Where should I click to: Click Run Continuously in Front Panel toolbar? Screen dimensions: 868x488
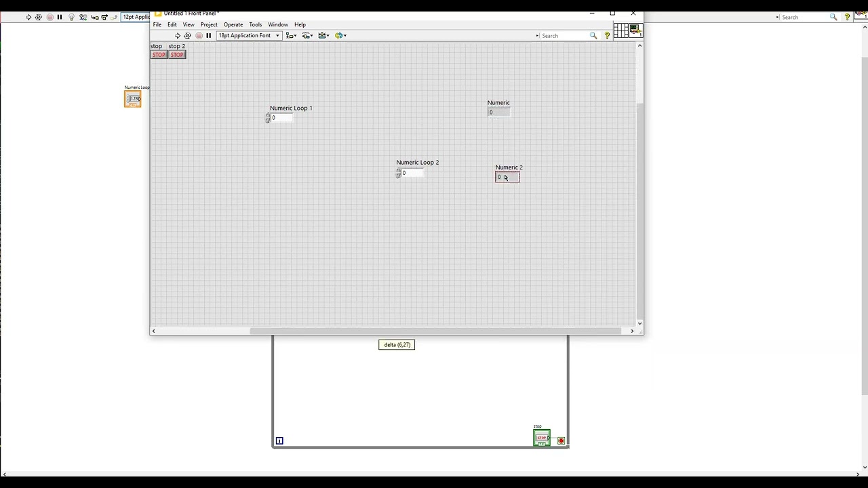188,35
